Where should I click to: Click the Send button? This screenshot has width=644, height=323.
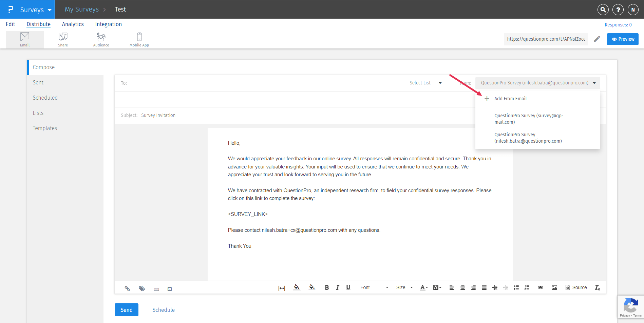tap(127, 310)
